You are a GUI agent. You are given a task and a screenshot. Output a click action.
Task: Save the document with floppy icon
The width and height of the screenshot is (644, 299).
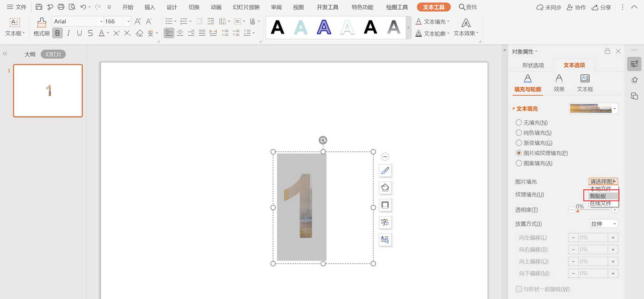click(x=39, y=7)
